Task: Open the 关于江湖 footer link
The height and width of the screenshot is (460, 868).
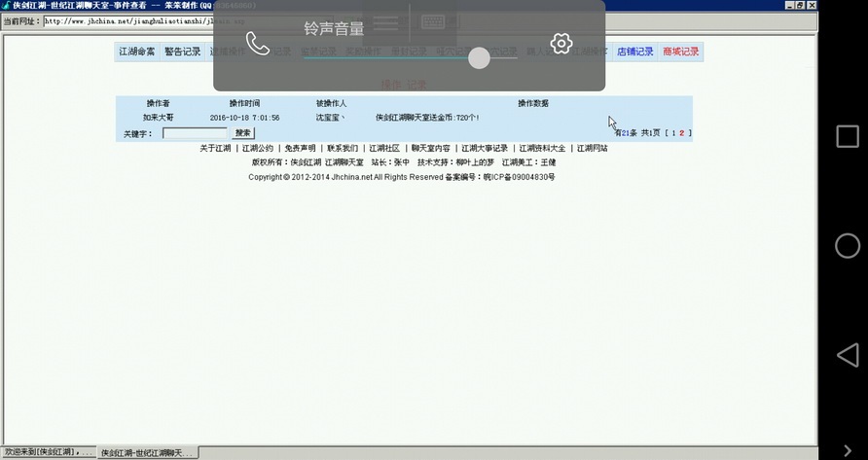Action: [x=215, y=149]
